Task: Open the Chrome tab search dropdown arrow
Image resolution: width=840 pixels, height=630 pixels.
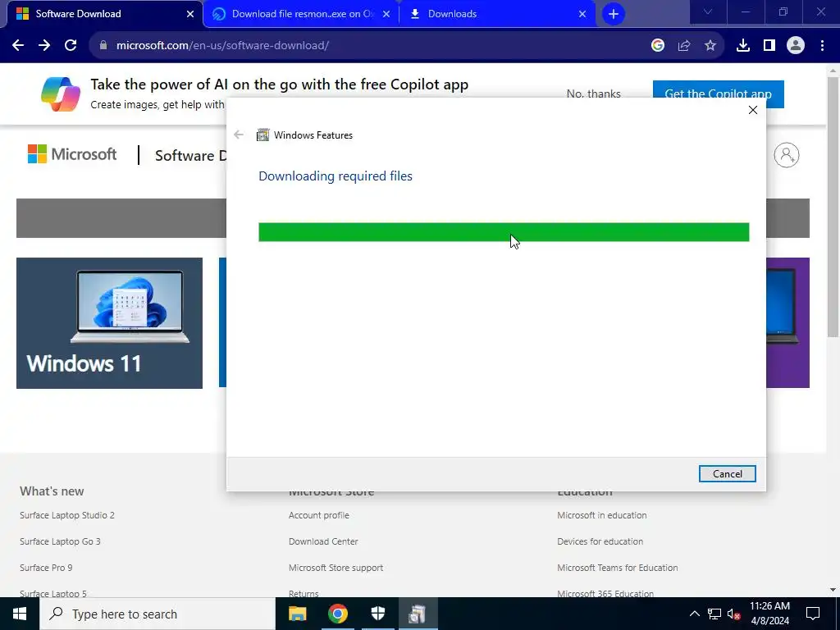Action: [708, 12]
